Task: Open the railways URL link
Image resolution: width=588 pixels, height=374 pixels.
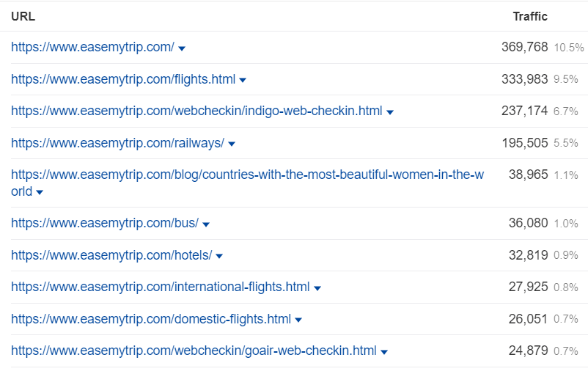Action: (117, 143)
